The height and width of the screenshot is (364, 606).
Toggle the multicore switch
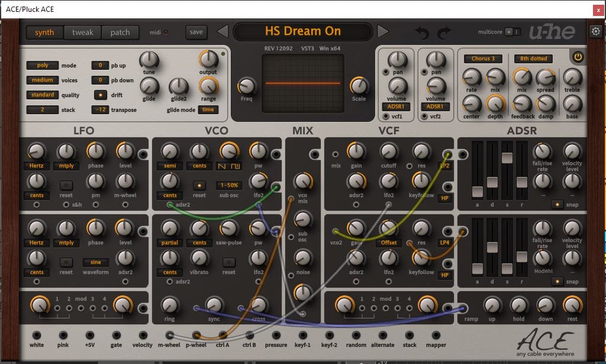pos(513,32)
